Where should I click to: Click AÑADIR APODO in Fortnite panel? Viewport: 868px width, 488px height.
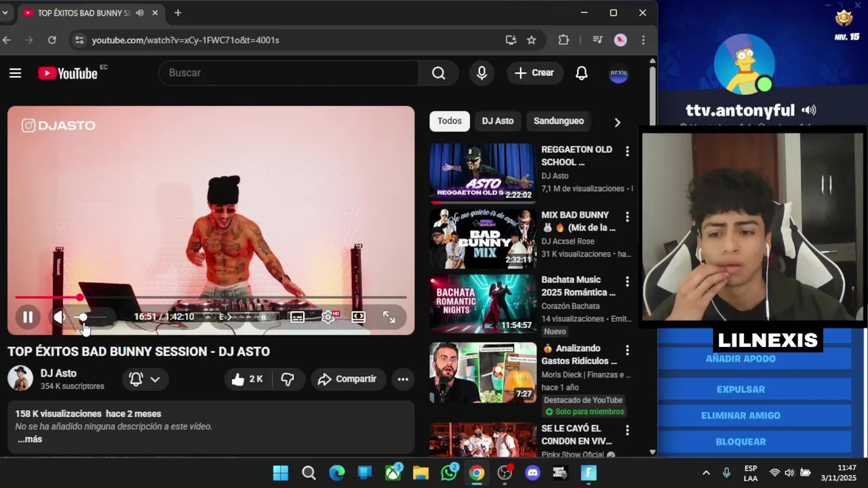point(741,359)
